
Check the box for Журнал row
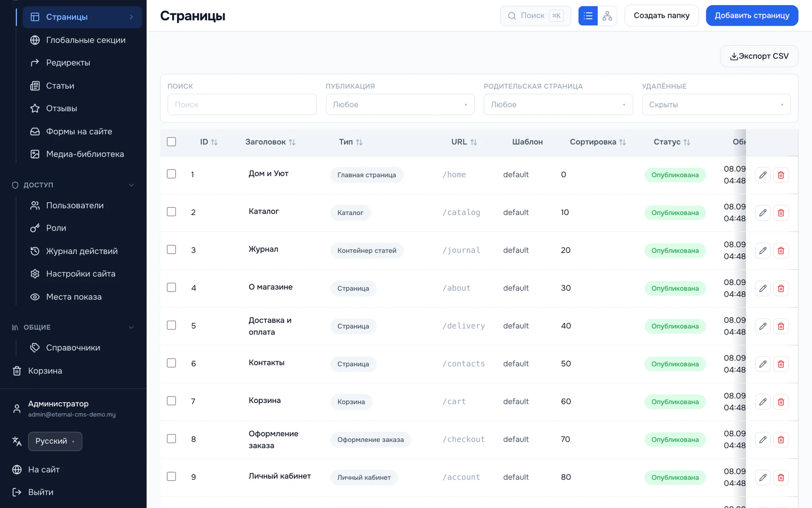tap(172, 250)
